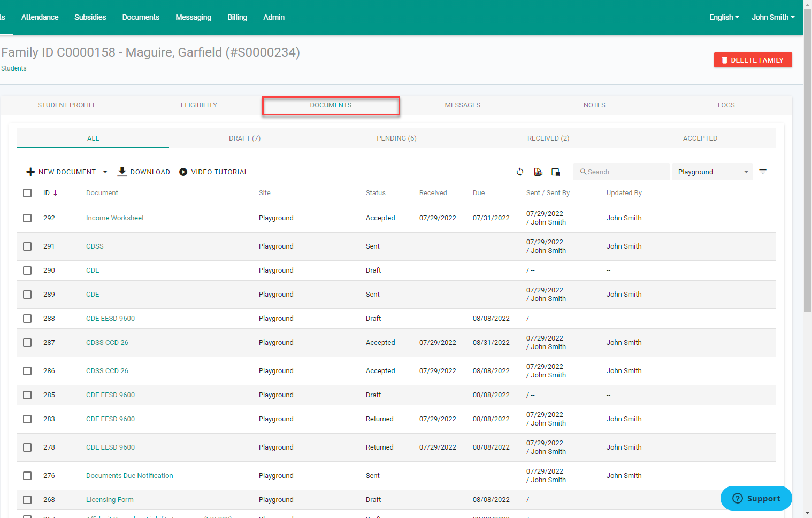Click the Delete Family button
This screenshot has height=518, width=812.
753,60
